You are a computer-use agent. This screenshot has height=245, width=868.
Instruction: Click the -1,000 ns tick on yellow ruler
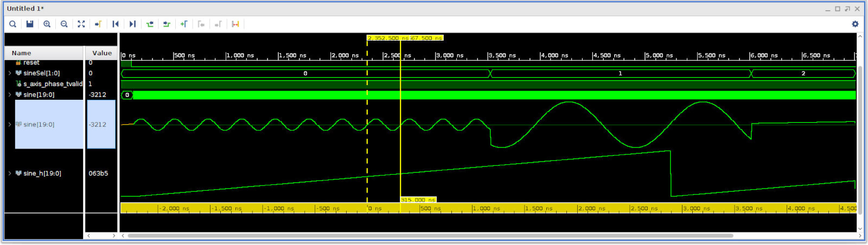tap(279, 209)
